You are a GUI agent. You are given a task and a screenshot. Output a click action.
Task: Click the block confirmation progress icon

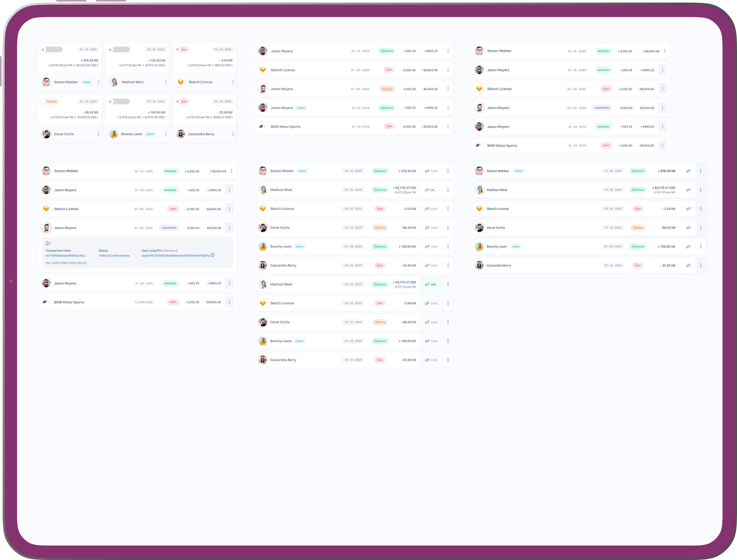coord(48,243)
